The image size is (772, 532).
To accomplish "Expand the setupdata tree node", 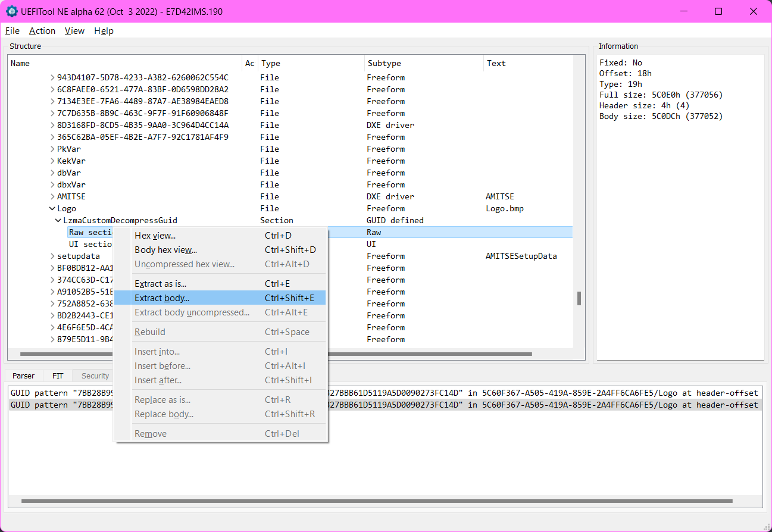I will (52, 256).
